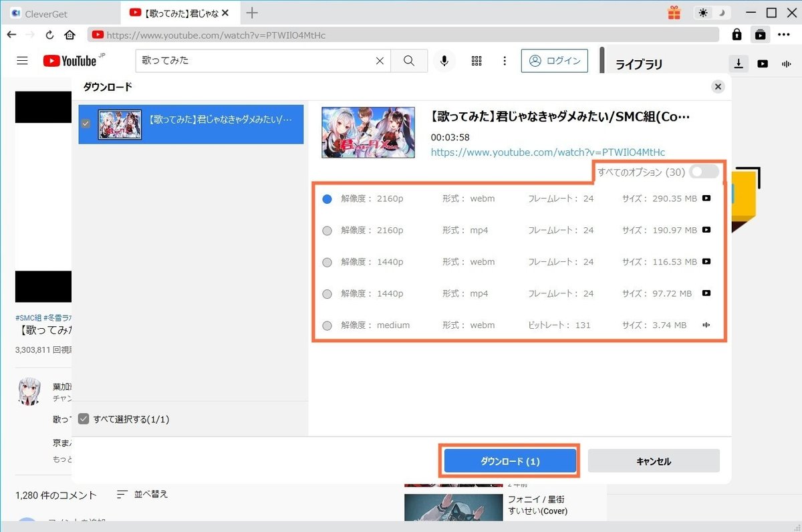The width and height of the screenshot is (802, 532).
Task: Close the ダウンロード dialog
Action: pyautogui.click(x=718, y=86)
